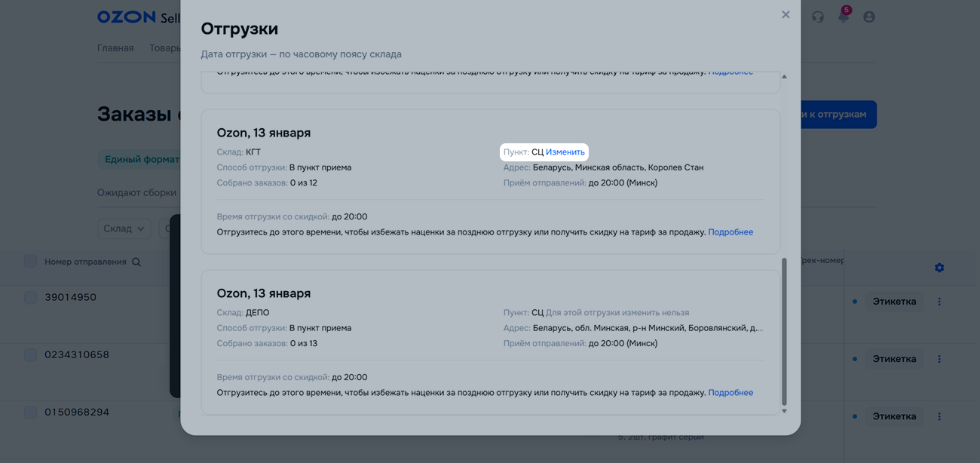Screen dimensions: 980x463
Task: Open the notifications bell
Action: click(x=844, y=17)
